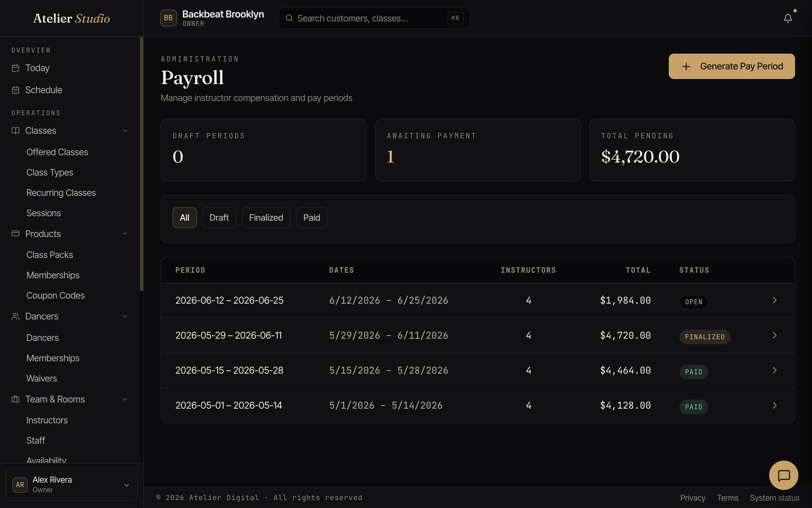
Task: Open Class Types
Action: (x=50, y=172)
